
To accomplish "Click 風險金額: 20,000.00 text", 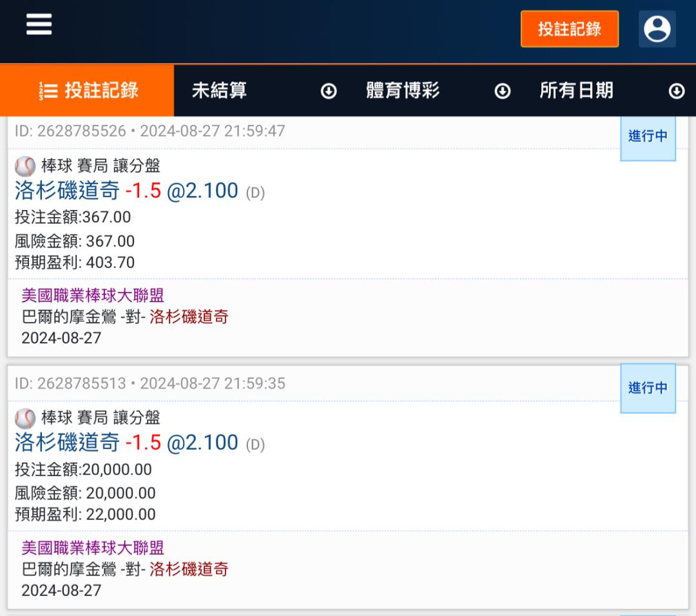I will pos(85,493).
